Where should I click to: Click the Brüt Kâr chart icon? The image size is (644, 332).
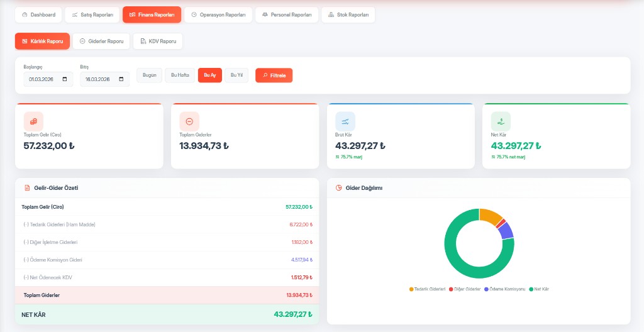click(x=345, y=121)
